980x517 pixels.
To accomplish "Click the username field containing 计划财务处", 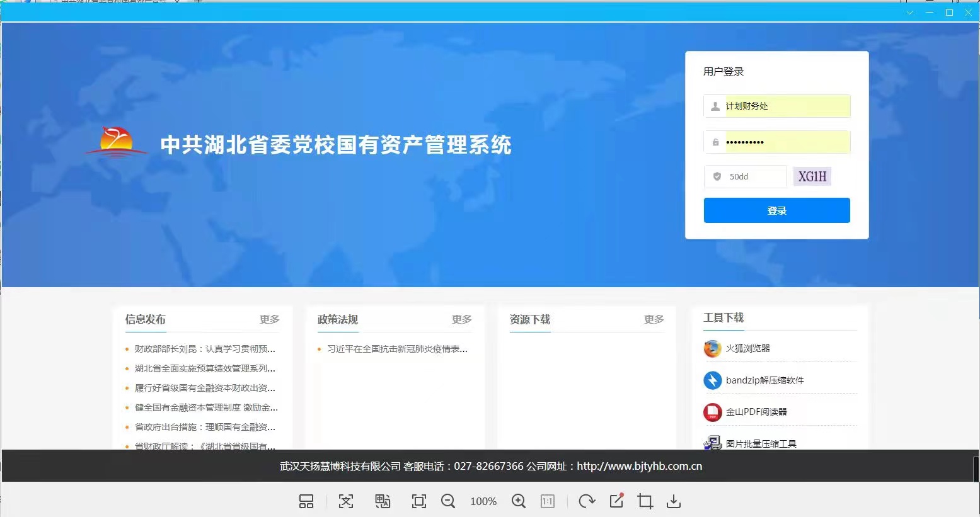I will pyautogui.click(x=777, y=106).
